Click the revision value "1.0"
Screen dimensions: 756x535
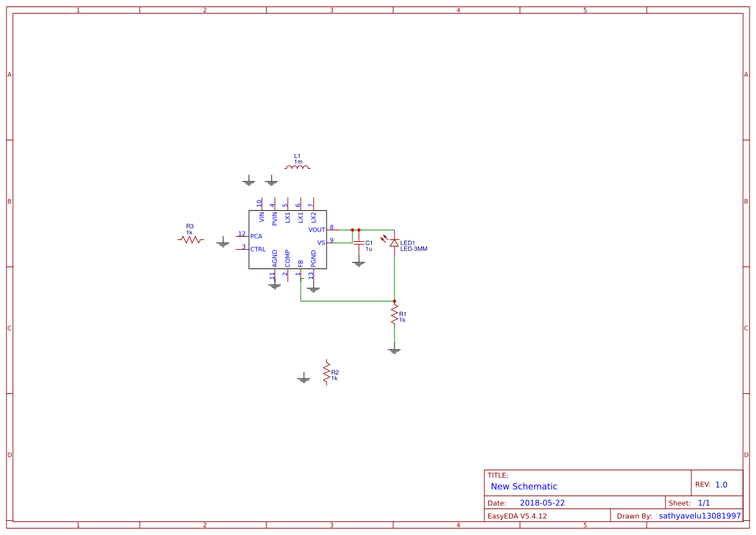(x=721, y=485)
